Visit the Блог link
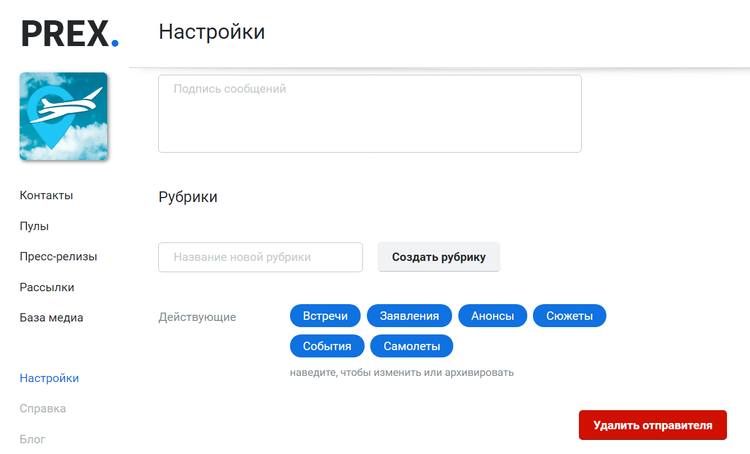Screen dimensions: 750x454 pyautogui.click(x=33, y=439)
